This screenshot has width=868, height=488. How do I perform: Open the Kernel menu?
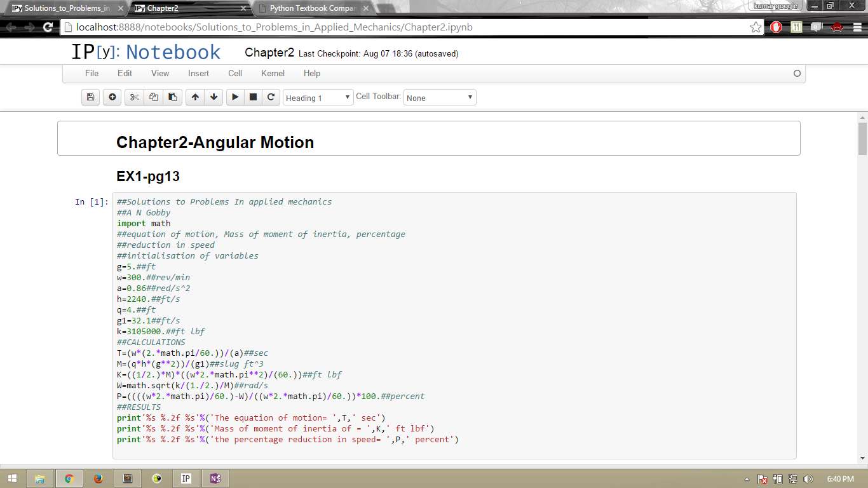(273, 73)
